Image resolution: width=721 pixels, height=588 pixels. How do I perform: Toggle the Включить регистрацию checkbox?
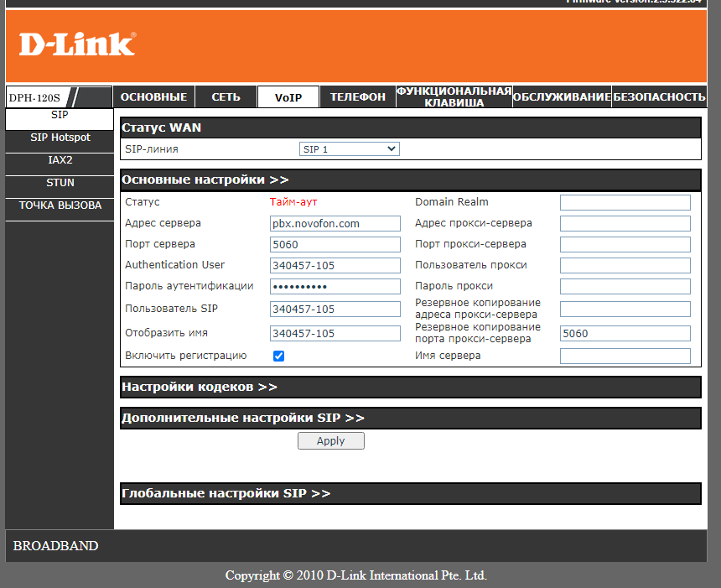tap(279, 356)
